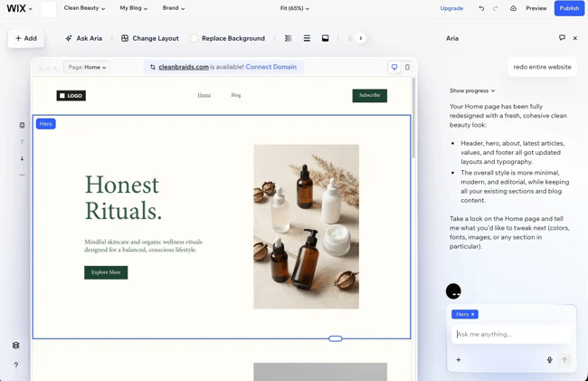The image size is (588, 381).
Task: Click Connect Domain
Action: pyautogui.click(x=270, y=67)
